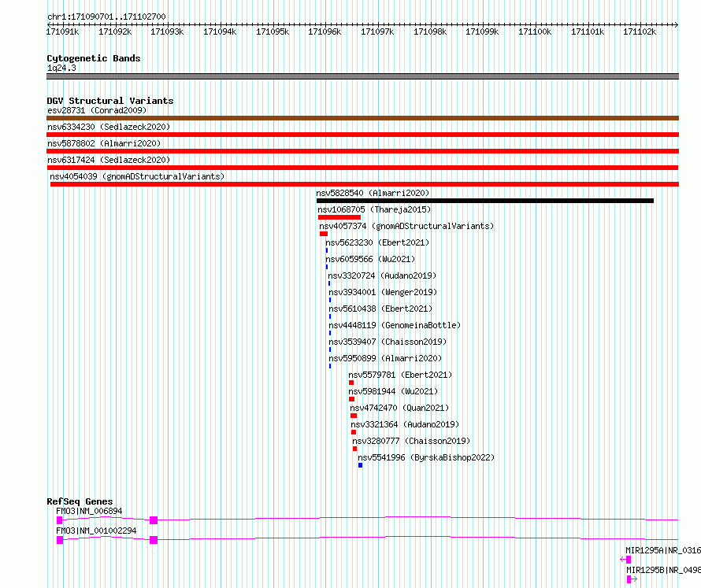Viewport: 701px width, 588px height.
Task: Click the second exon box of FMO3|NM_001002294
Action: [x=154, y=540]
